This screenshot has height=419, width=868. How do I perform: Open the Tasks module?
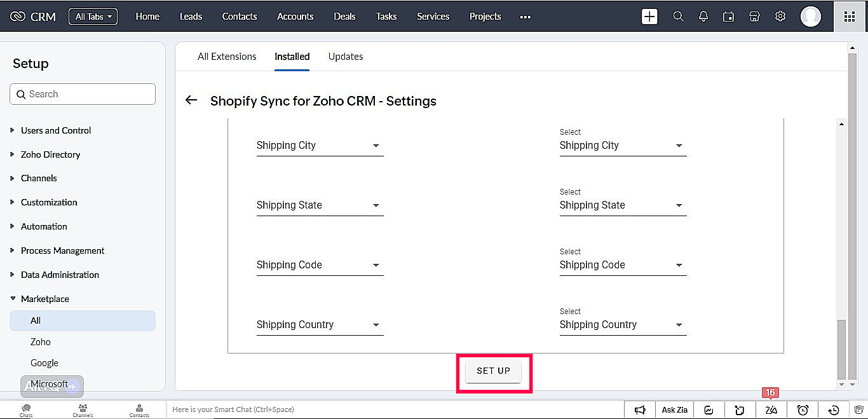coord(386,17)
